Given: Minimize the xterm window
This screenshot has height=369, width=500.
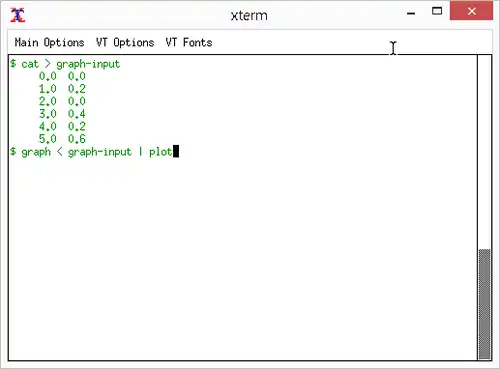Looking at the screenshot, I should pyautogui.click(x=411, y=13).
